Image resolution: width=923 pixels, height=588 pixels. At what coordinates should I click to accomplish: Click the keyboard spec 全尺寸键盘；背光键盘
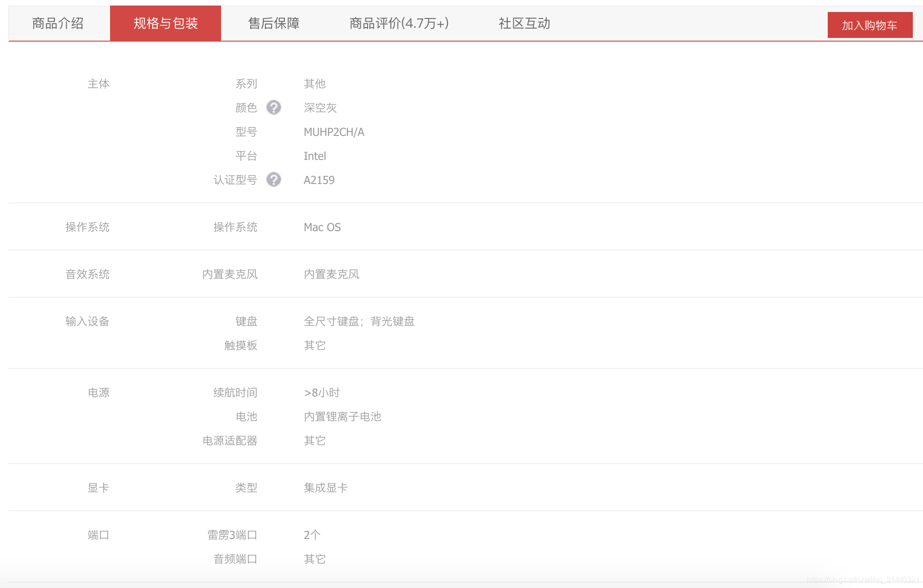click(x=359, y=321)
